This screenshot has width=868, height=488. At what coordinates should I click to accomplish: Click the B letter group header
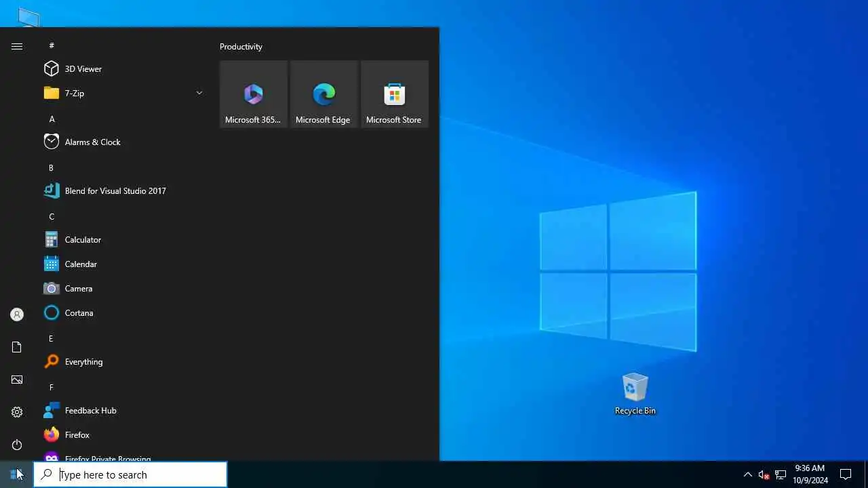tap(51, 167)
